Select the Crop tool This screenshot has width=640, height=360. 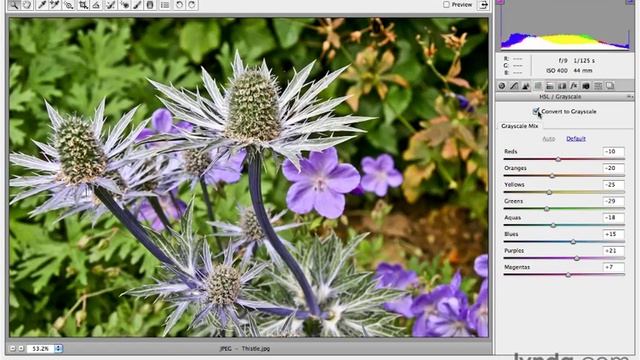click(83, 5)
